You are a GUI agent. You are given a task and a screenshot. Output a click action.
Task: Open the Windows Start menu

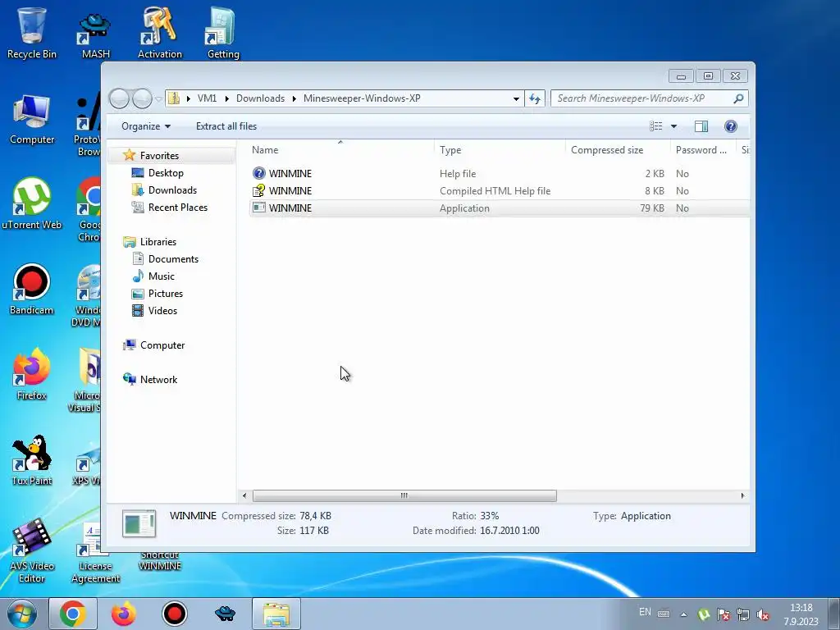tap(22, 614)
